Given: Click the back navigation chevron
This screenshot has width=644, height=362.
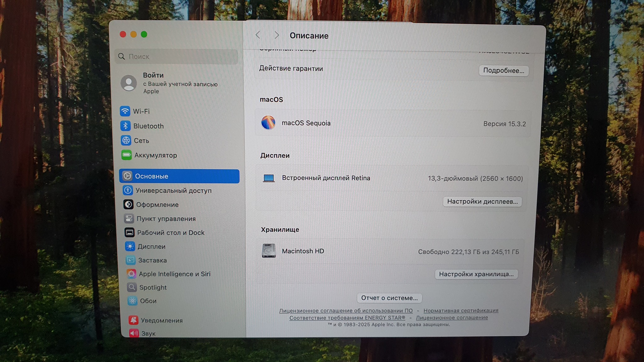Looking at the screenshot, I should point(258,35).
